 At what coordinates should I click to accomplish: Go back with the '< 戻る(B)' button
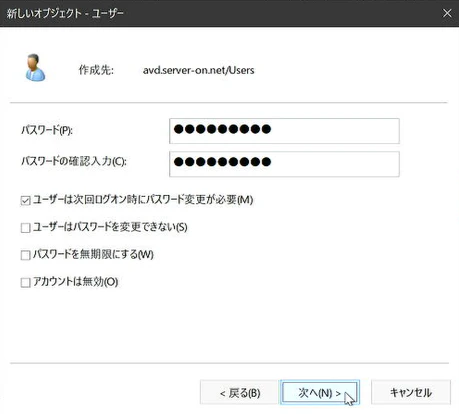point(238,392)
